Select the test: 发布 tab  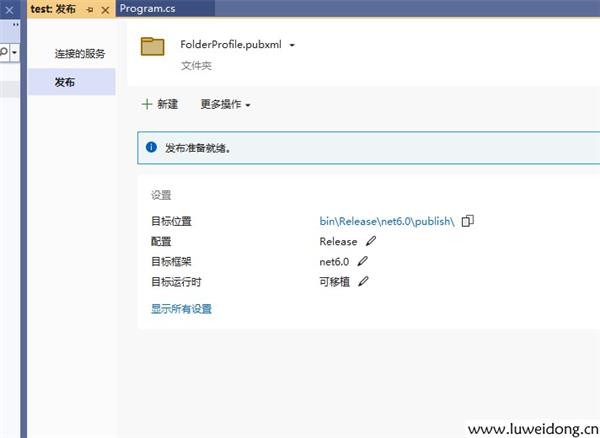(53, 9)
